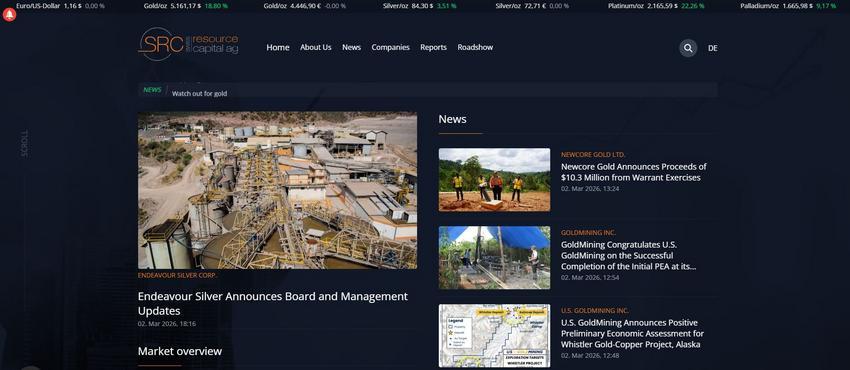Click the GOLDMINING INC. company label
This screenshot has height=370, width=850.
(x=588, y=233)
